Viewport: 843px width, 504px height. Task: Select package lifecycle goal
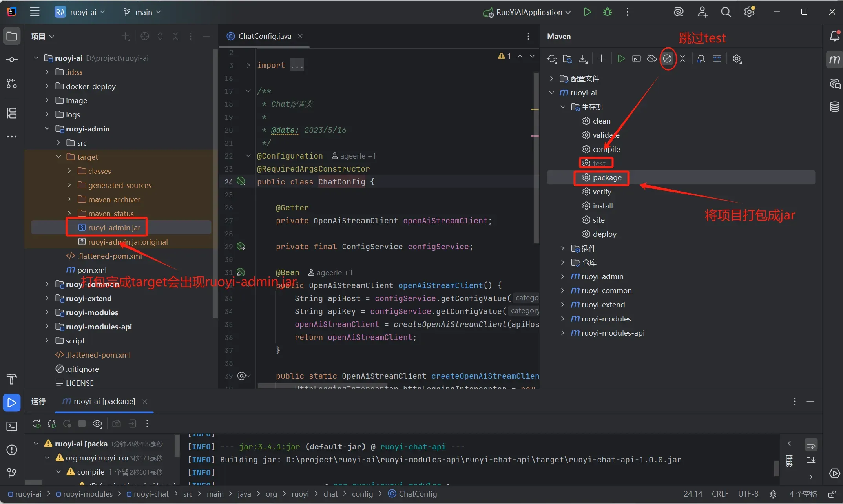pyautogui.click(x=607, y=177)
